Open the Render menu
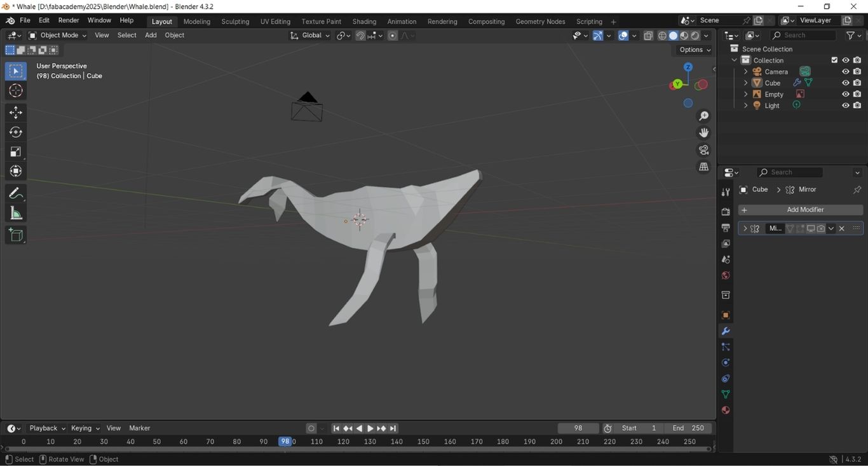 [69, 20]
